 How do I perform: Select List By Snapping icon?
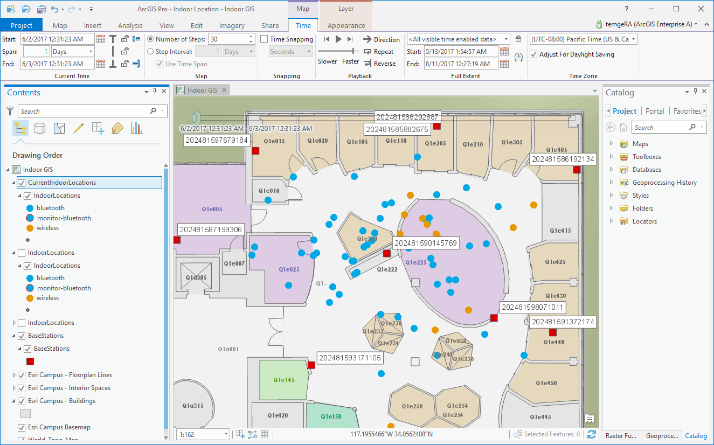pyautogui.click(x=97, y=128)
